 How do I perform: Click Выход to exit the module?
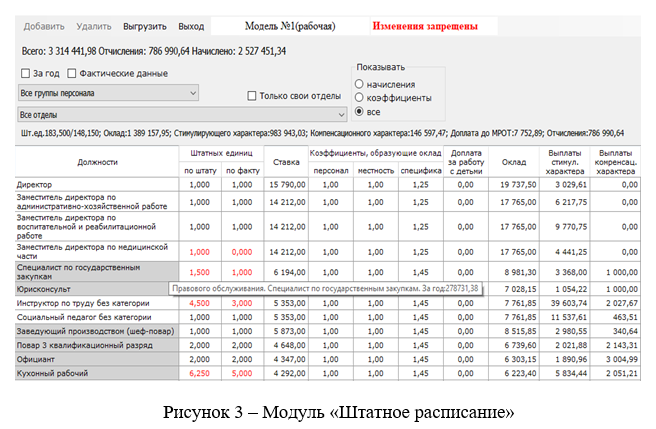coord(190,26)
